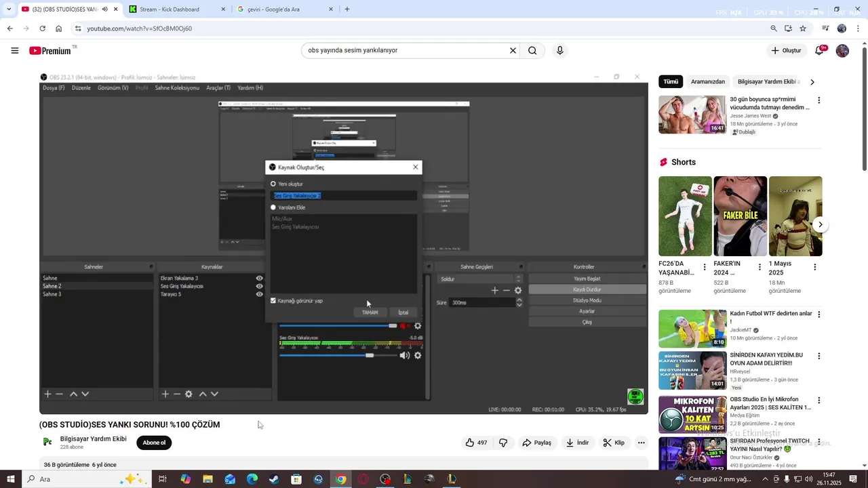This screenshot has height=488, width=868.
Task: Open a new browser tab
Action: pyautogui.click(x=347, y=9)
